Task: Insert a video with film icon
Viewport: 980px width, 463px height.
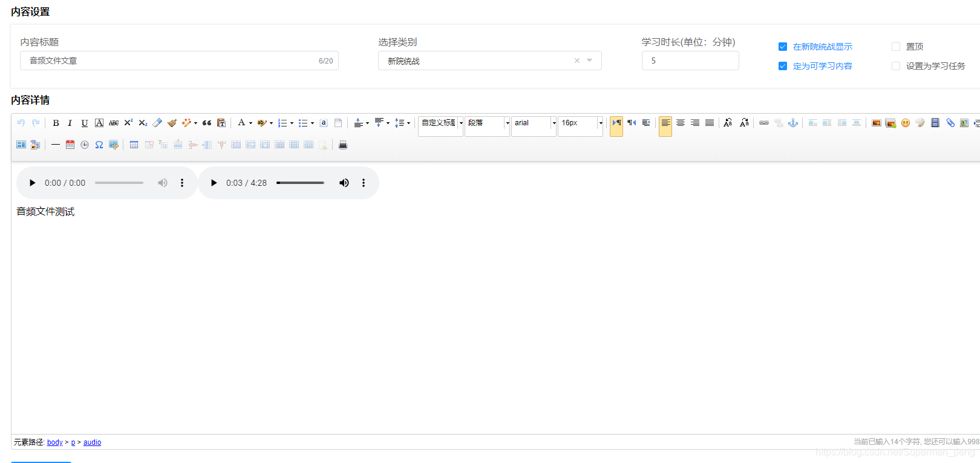Action: [x=935, y=123]
